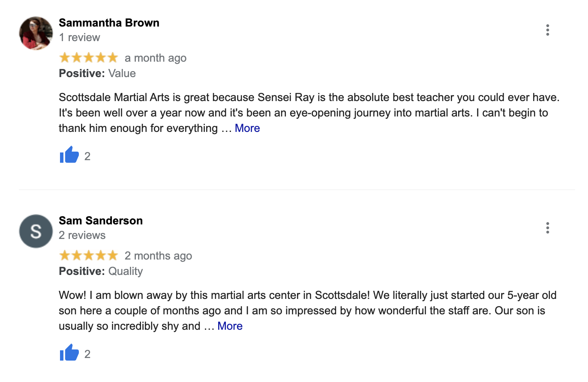Click the "Positive: Quality" label
Screen dimensions: 588x382
101,271
